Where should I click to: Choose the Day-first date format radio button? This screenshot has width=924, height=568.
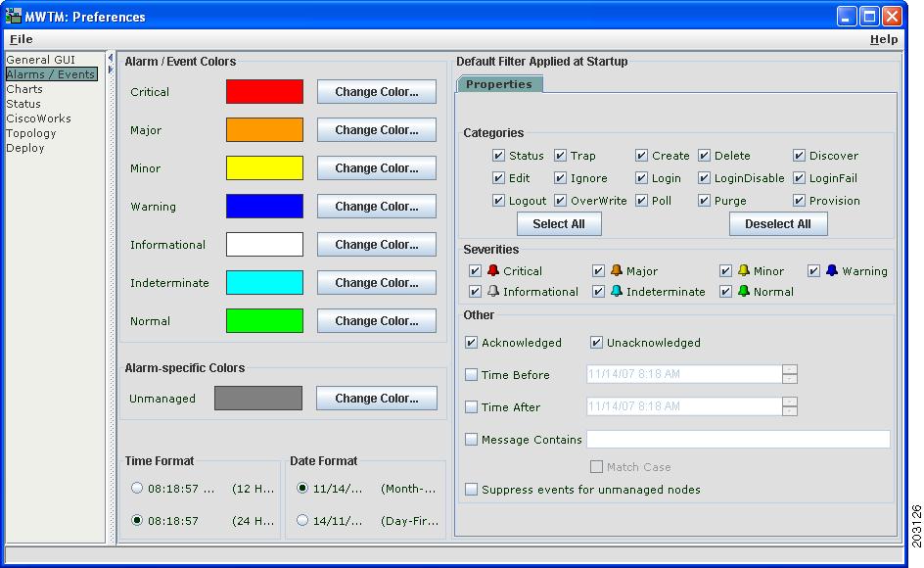pyautogui.click(x=302, y=520)
